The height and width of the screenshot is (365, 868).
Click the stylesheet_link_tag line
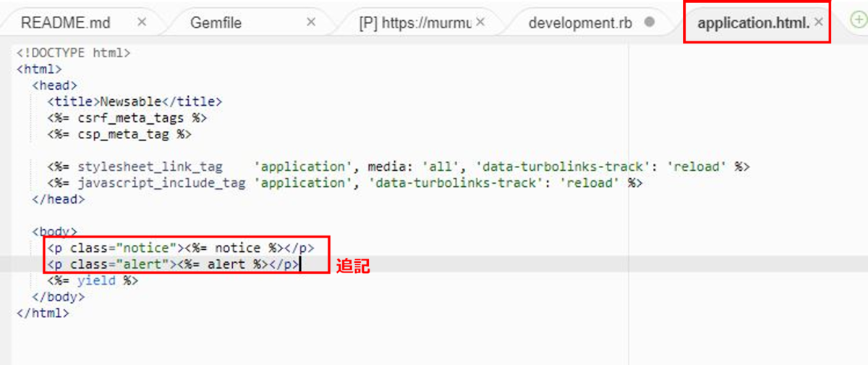pyautogui.click(x=399, y=167)
